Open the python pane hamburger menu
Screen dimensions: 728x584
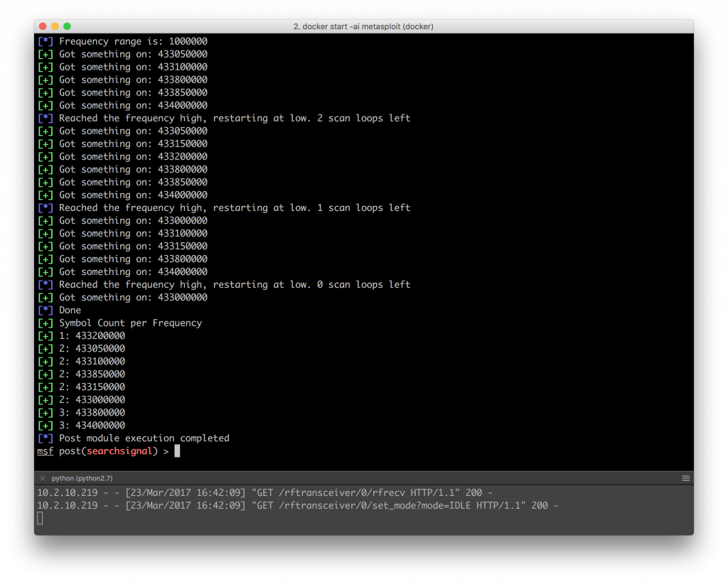[685, 478]
